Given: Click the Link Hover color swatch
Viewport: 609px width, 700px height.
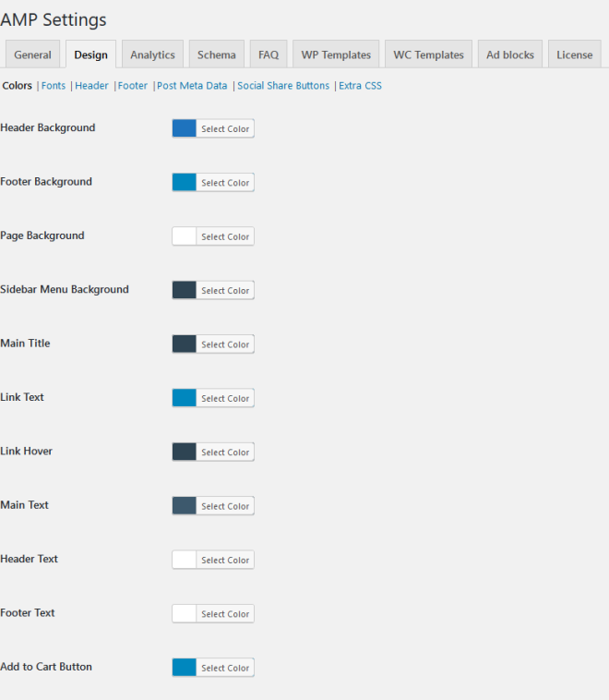Looking at the screenshot, I should coord(185,452).
